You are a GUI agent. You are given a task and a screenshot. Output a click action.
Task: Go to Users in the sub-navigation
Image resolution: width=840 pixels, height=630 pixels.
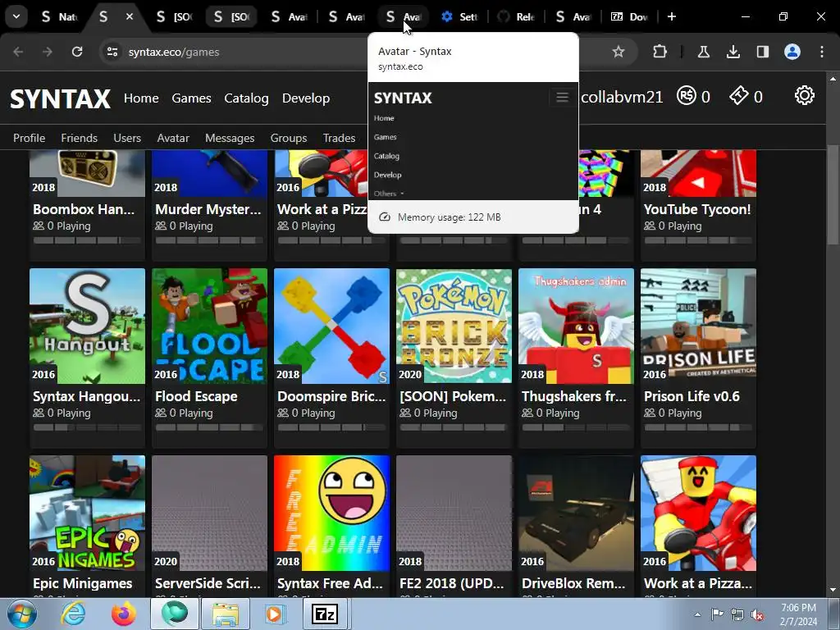pos(127,138)
